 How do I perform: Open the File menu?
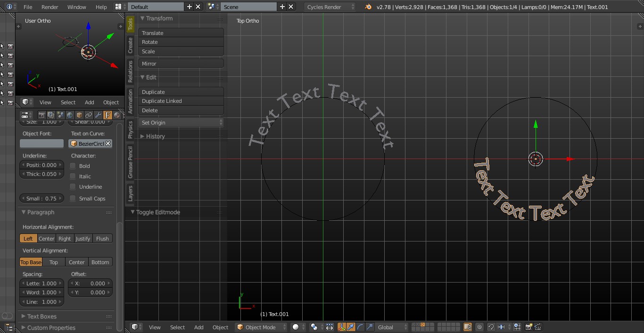tap(28, 7)
